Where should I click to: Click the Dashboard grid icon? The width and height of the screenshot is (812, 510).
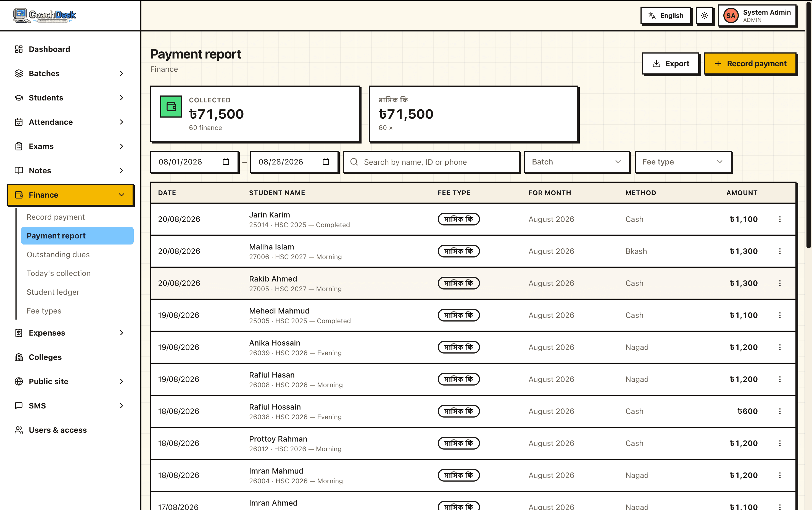pos(19,49)
